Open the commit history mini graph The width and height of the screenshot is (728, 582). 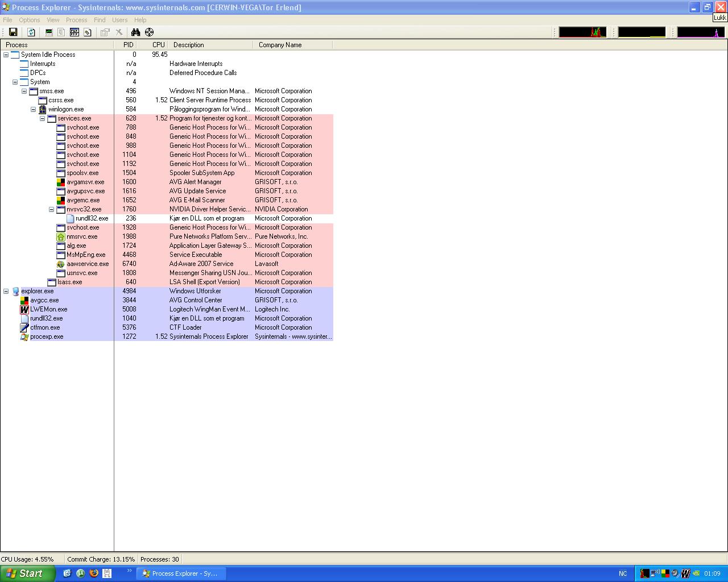click(x=642, y=32)
